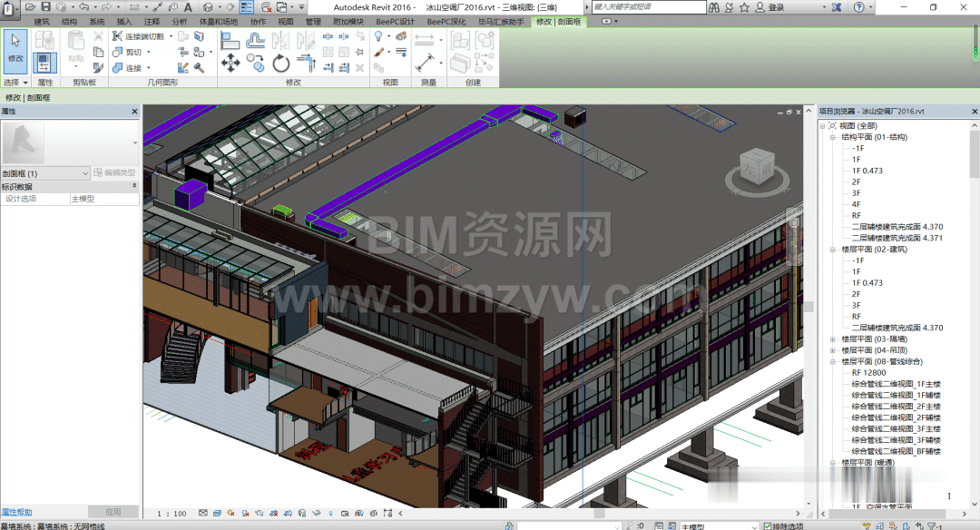Click the default 3D view house icon
Screen dimensions: 980x530
208,7
